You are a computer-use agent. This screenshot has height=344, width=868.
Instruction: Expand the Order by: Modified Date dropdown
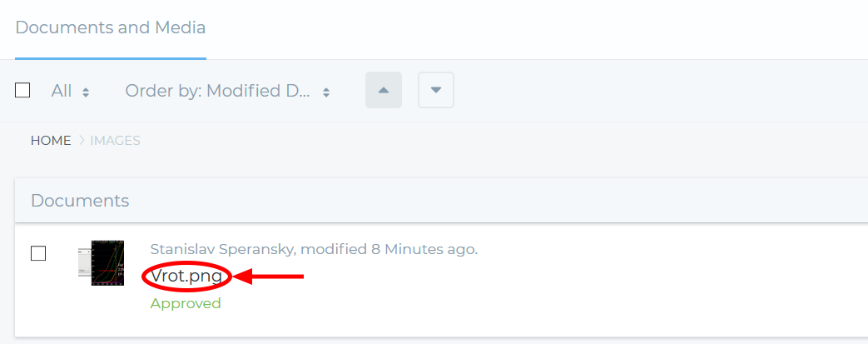tap(227, 90)
